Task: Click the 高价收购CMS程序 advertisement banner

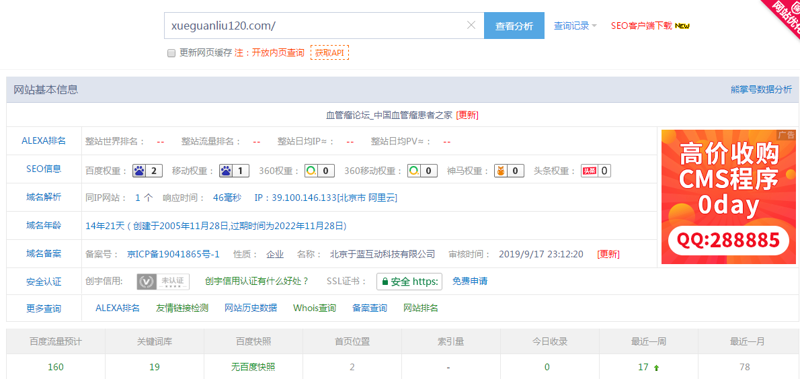Action: click(729, 197)
